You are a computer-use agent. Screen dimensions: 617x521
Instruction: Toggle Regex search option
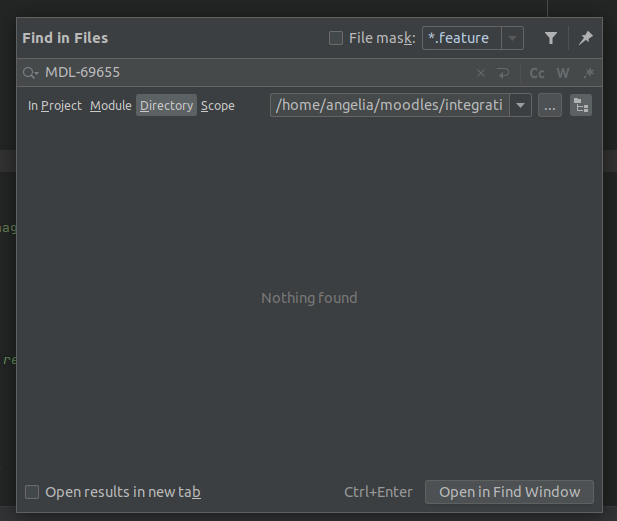pyautogui.click(x=588, y=73)
